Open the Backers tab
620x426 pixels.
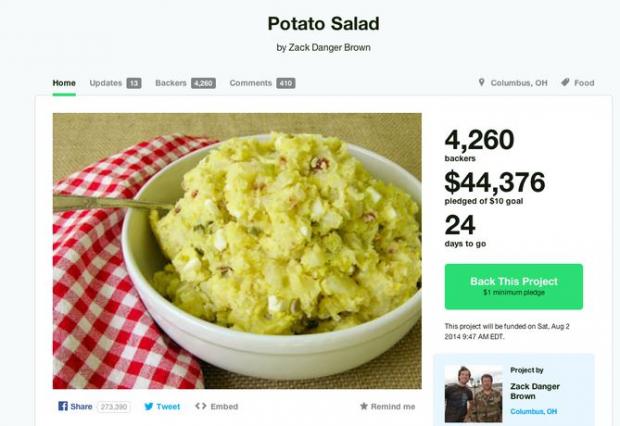pos(171,83)
